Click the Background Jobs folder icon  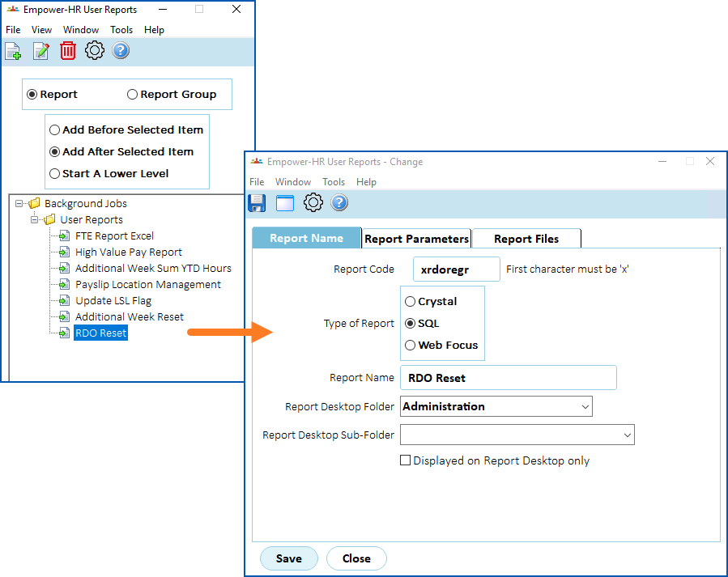(x=34, y=203)
